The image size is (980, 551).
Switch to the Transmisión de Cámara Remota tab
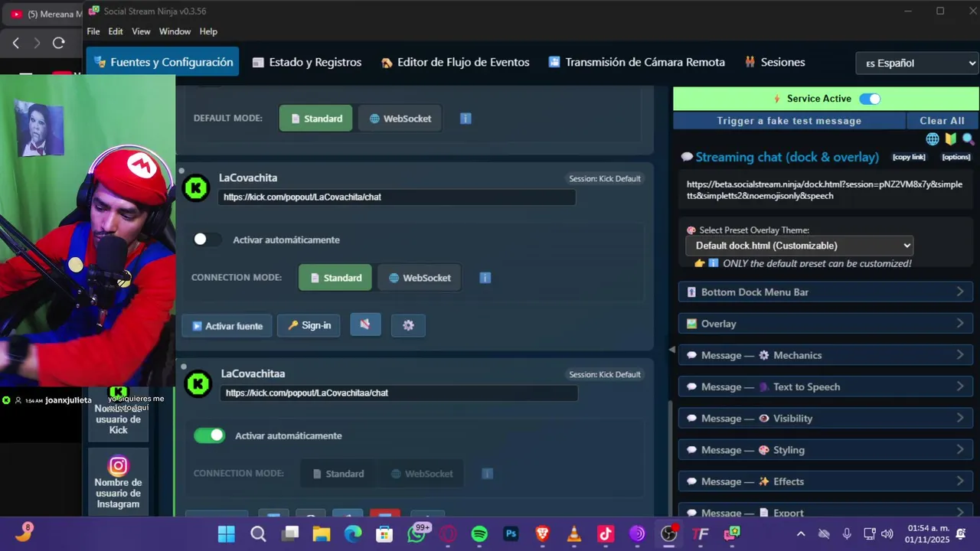(x=637, y=62)
